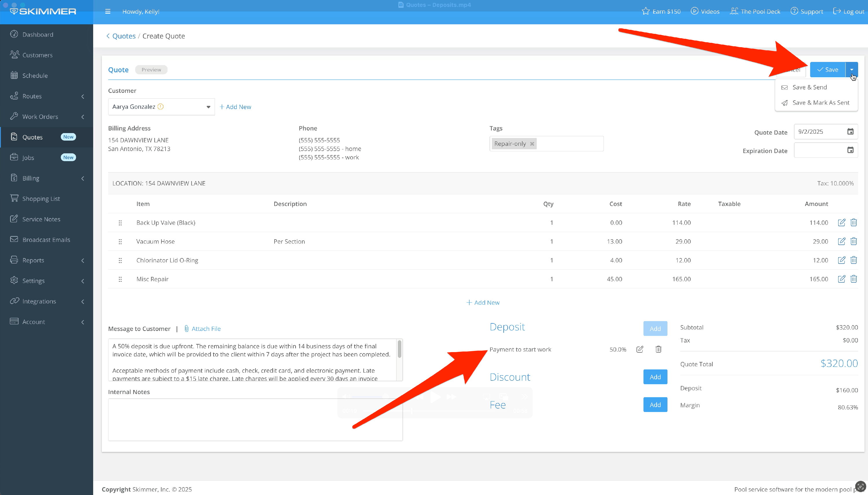Switch to the Preview tab

[x=151, y=70]
